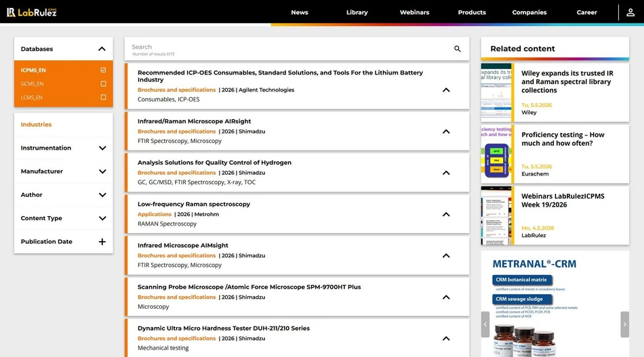Open the LabRulez logo home link
This screenshot has height=357, width=644.
[32, 12]
